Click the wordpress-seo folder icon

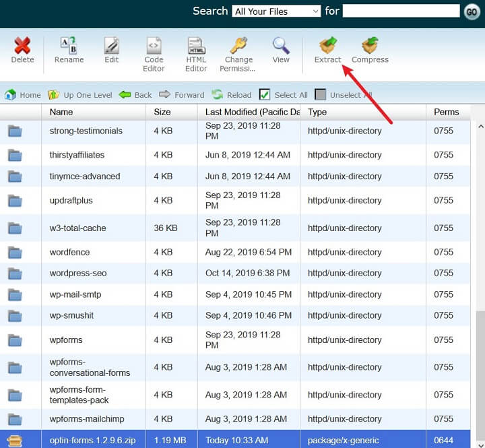pos(15,274)
